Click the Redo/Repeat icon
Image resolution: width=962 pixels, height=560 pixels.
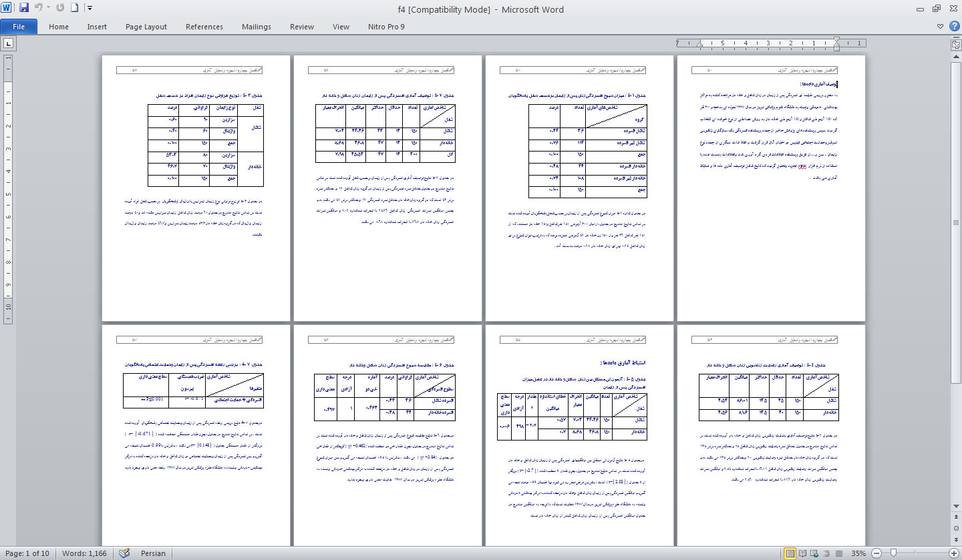(x=60, y=9)
